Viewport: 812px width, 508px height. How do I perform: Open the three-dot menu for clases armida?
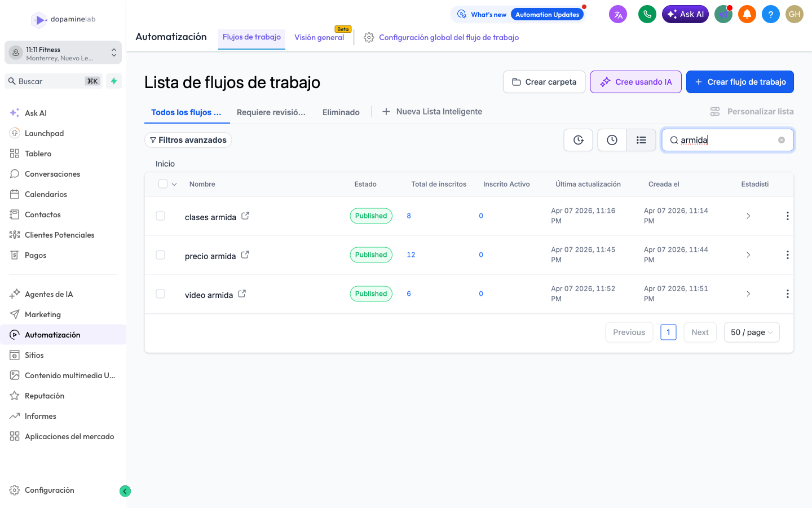[x=788, y=216]
